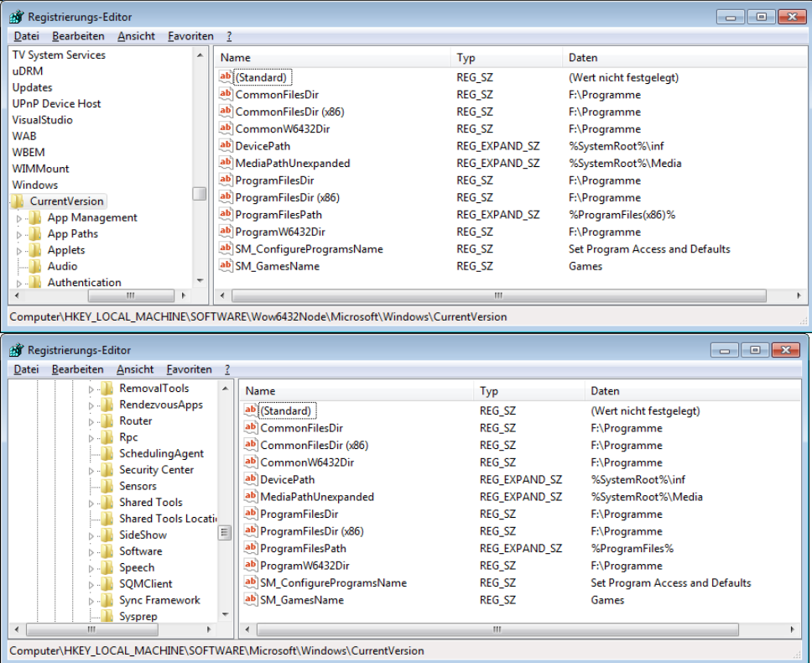Screen dimensions: 812x663
Task: Expand the RemovalTools key in bottom window
Action: click(91, 389)
